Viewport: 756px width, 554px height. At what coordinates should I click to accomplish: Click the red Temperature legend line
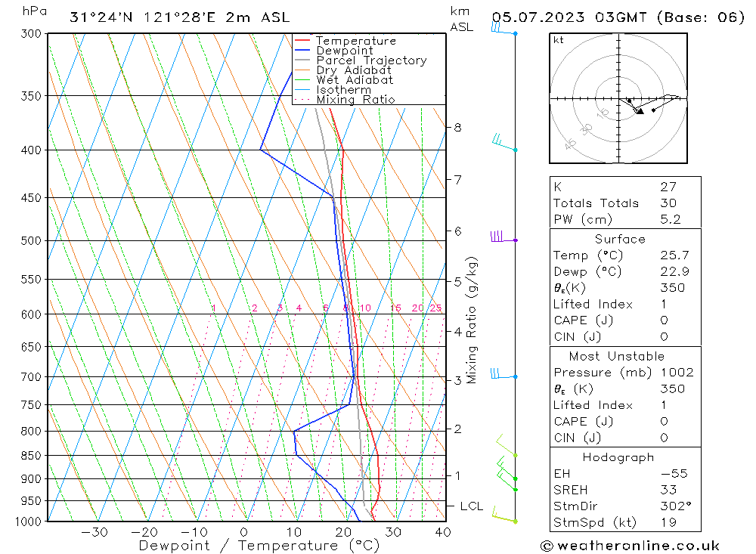(x=302, y=41)
